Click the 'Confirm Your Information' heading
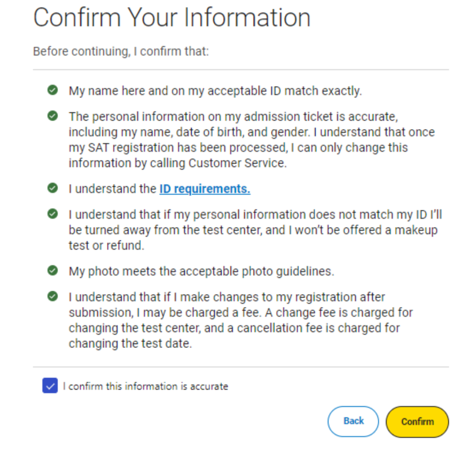Viewport: 476px width, 451px height. [172, 18]
